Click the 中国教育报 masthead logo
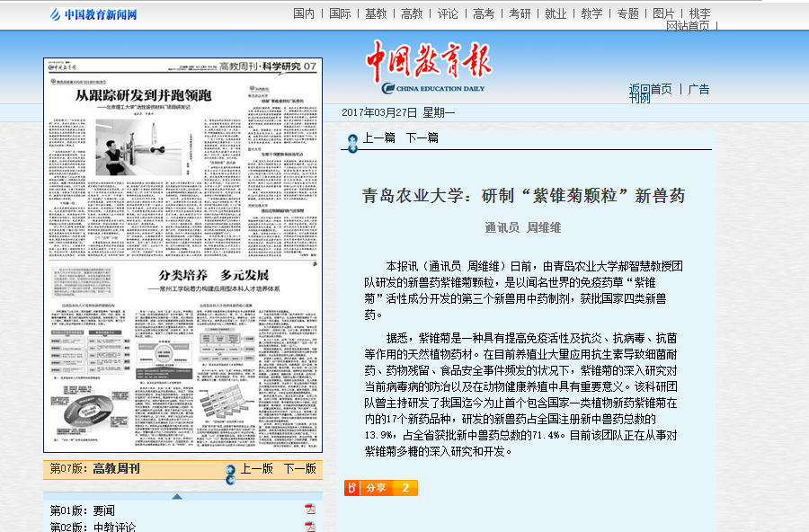809x532 pixels. pos(430,67)
